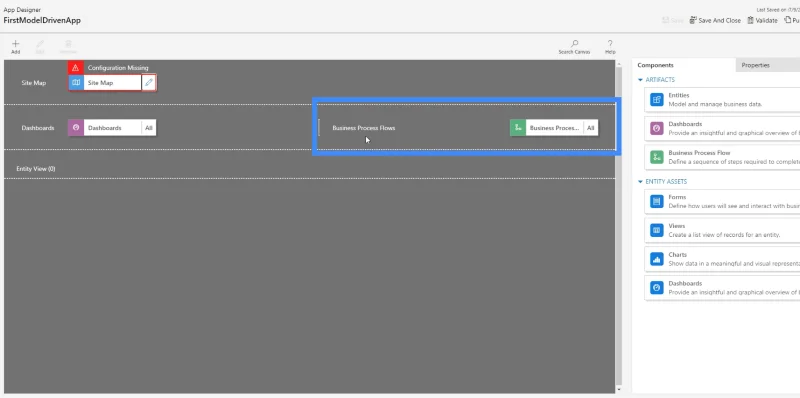Click the canvas vertical scrollbar
This screenshot has width=800, height=398.
coord(619,225)
